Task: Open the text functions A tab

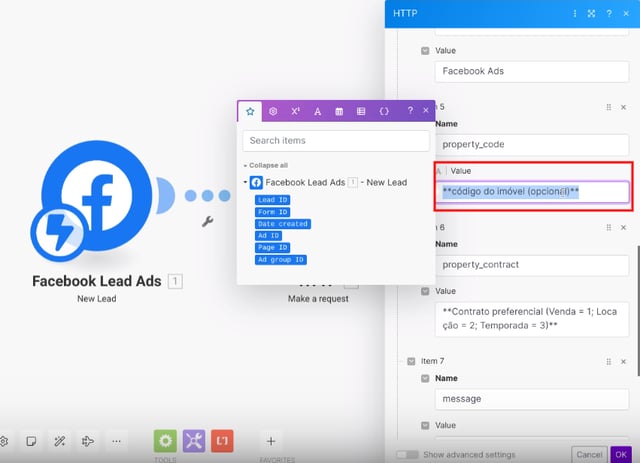Action: point(318,111)
